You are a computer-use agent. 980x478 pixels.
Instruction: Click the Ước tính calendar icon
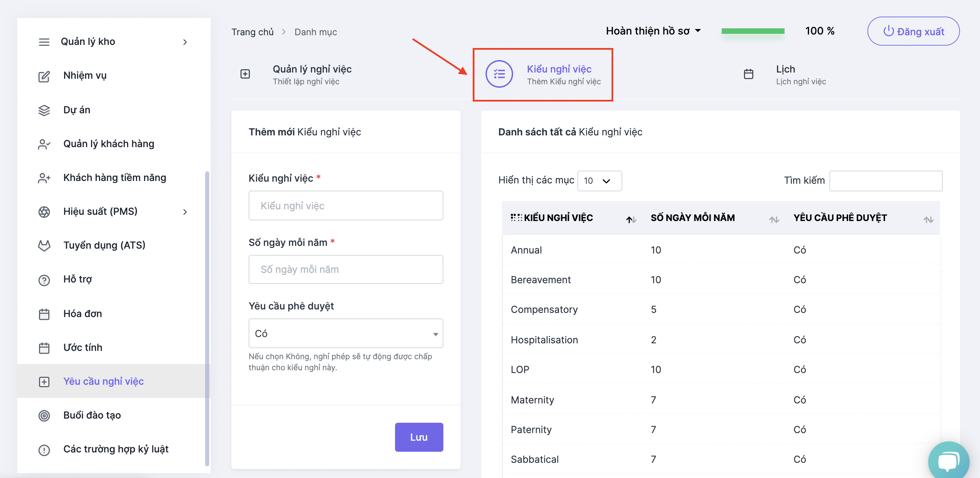click(44, 348)
